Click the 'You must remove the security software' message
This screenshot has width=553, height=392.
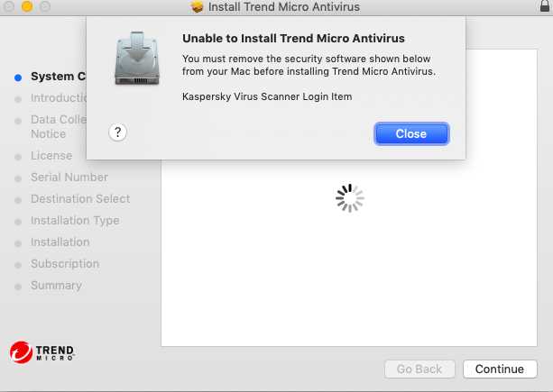(x=309, y=65)
